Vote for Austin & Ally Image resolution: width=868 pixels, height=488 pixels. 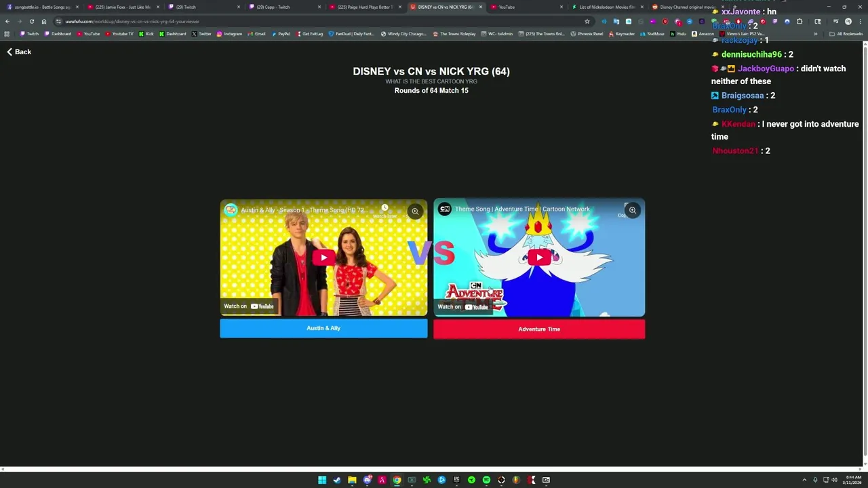323,328
